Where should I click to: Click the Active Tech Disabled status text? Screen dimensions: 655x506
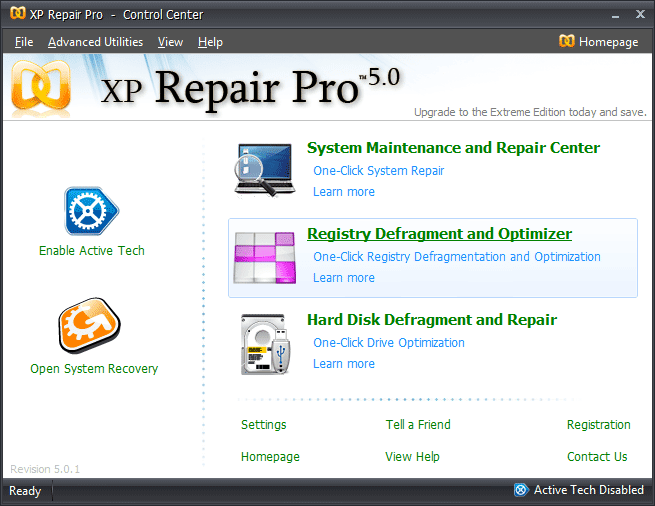point(589,490)
